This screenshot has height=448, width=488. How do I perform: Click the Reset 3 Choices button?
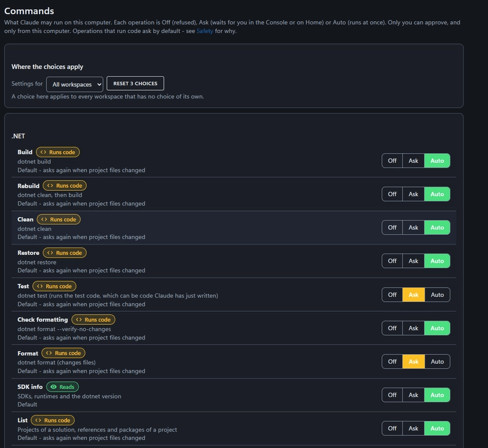pos(135,84)
